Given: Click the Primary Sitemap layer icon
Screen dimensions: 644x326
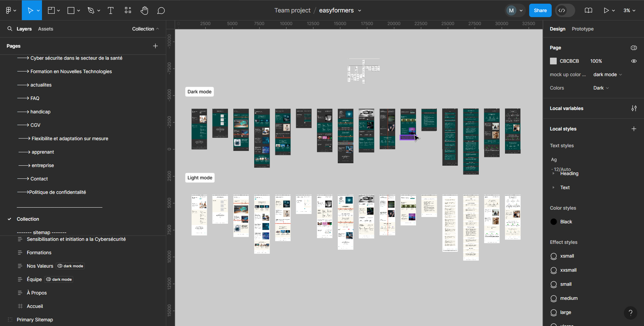Looking at the screenshot, I should (x=10, y=320).
